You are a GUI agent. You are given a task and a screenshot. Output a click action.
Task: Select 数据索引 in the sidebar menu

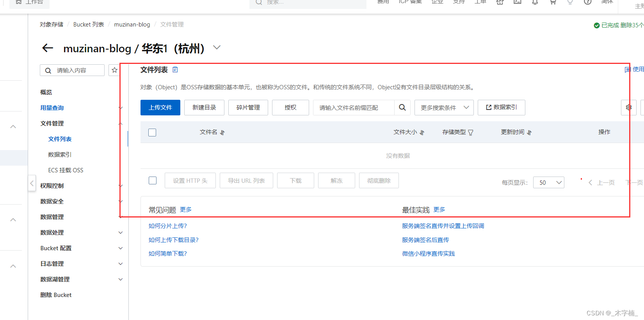tap(60, 155)
